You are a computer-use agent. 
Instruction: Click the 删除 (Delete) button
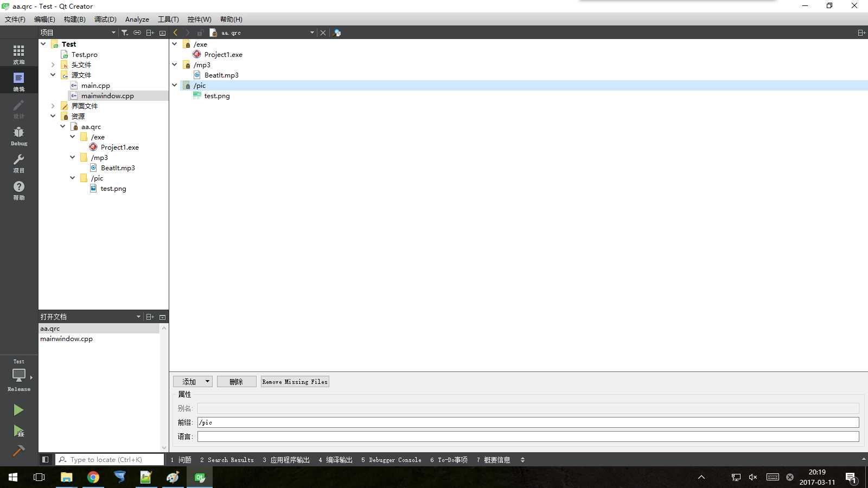click(x=237, y=382)
